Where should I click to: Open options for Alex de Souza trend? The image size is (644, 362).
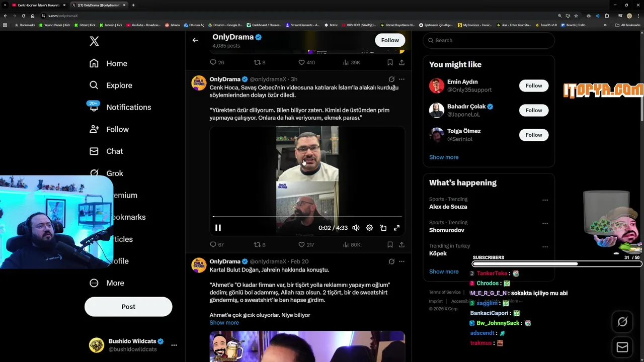coord(545,200)
